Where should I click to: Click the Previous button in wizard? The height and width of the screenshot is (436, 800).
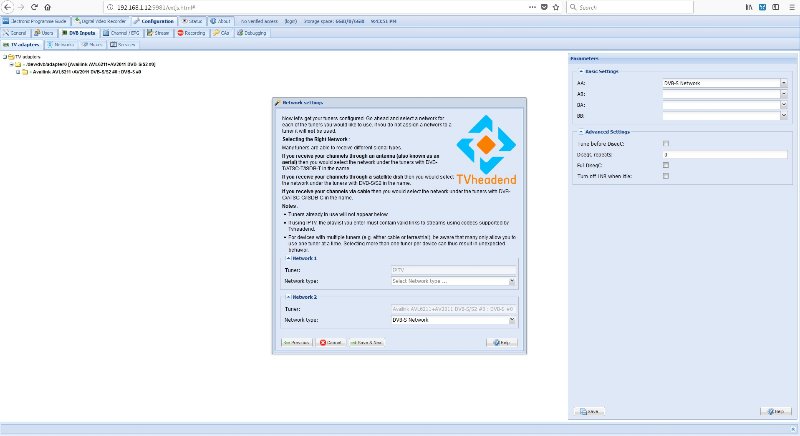(296, 343)
